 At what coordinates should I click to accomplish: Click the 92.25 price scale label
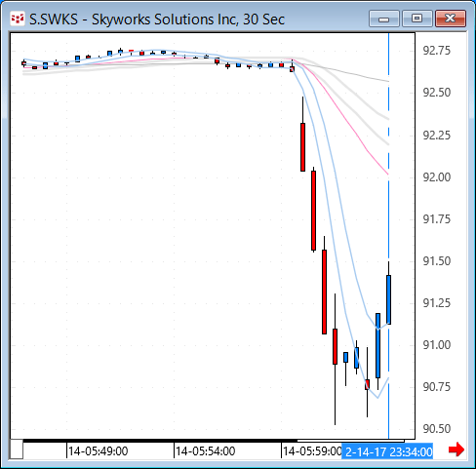(437, 135)
